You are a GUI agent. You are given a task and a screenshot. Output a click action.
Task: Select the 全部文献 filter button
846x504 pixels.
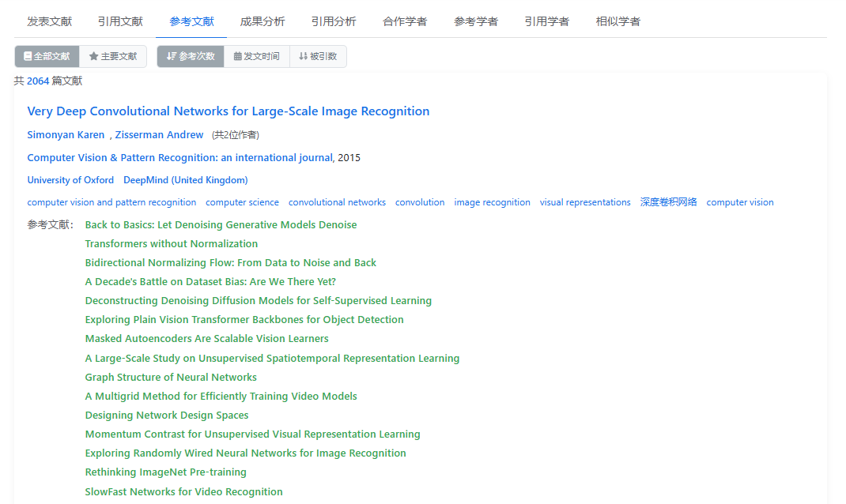pos(47,57)
